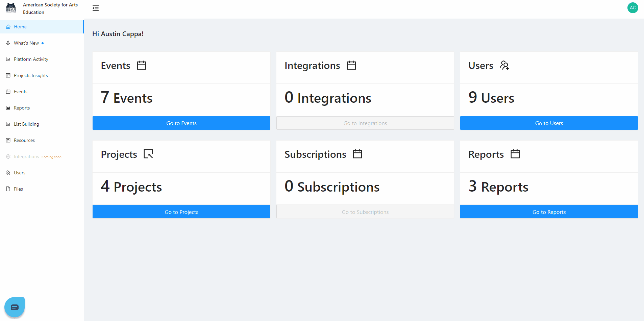
Task: Collapse the sidebar with the menu-fold icon
Action: click(x=96, y=8)
